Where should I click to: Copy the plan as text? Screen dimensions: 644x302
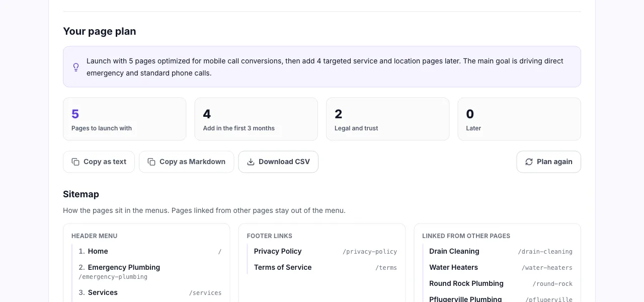pos(99,162)
